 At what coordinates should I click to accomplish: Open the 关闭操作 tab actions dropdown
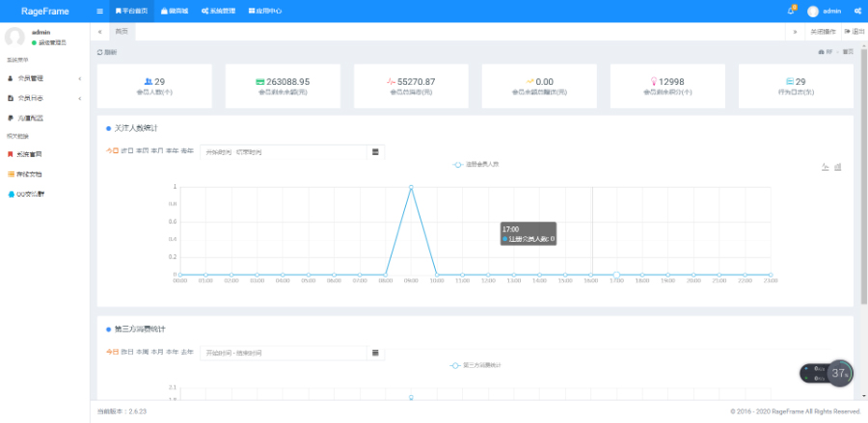[x=822, y=32]
